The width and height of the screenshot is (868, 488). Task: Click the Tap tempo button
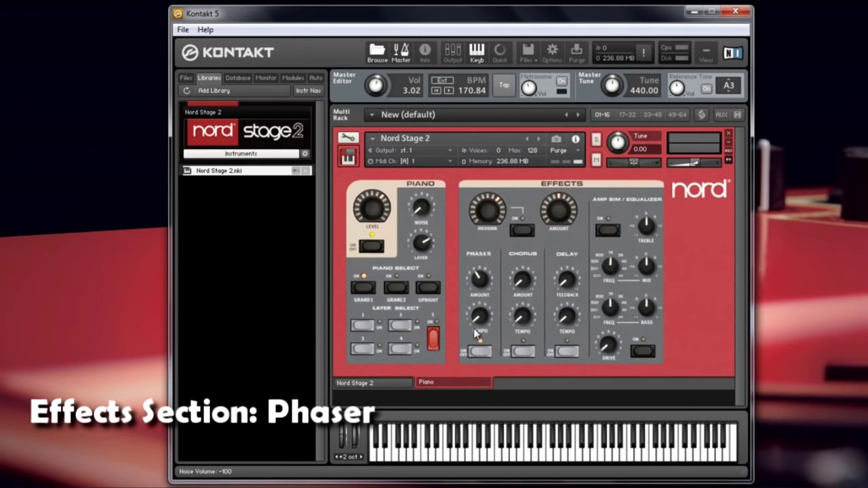[504, 85]
